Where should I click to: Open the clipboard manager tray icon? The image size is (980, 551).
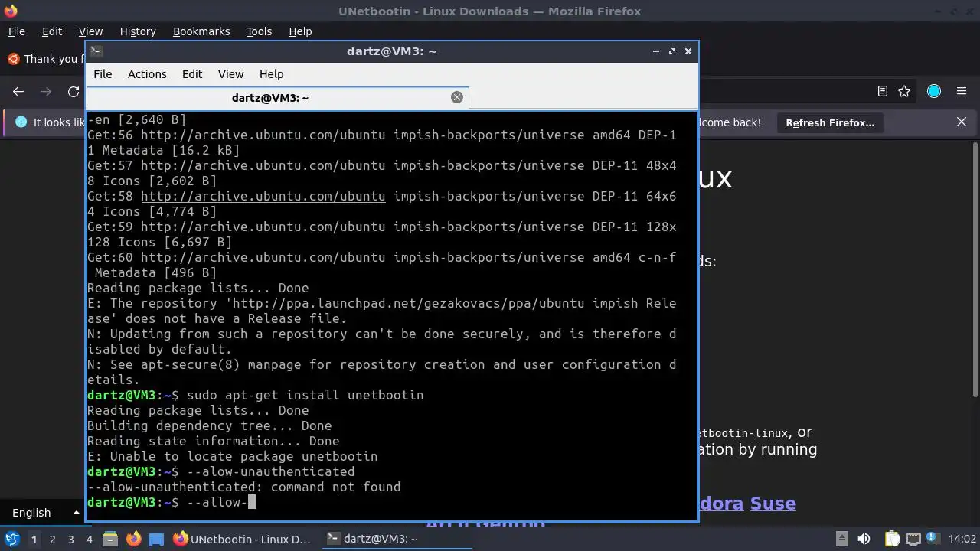click(892, 539)
